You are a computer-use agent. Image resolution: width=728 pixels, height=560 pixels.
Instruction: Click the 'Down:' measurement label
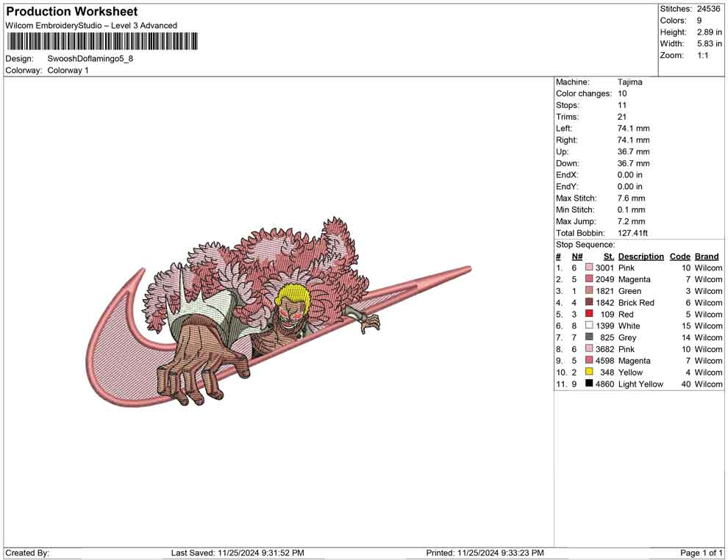point(568,163)
